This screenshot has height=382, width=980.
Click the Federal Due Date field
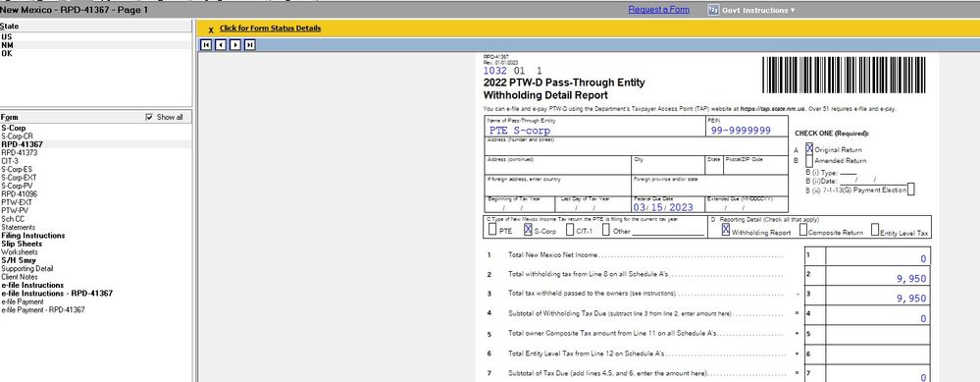[x=668, y=204]
